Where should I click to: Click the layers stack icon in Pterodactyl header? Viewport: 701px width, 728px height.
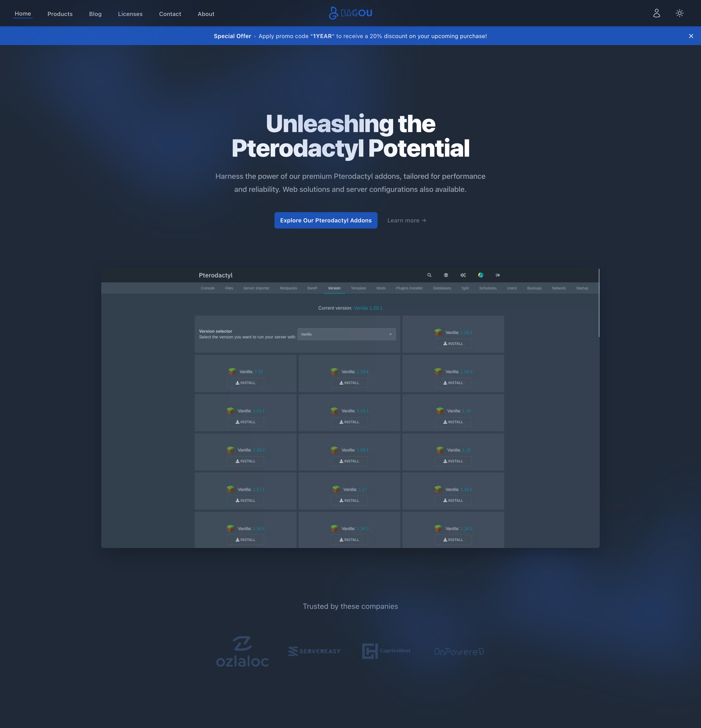(446, 275)
